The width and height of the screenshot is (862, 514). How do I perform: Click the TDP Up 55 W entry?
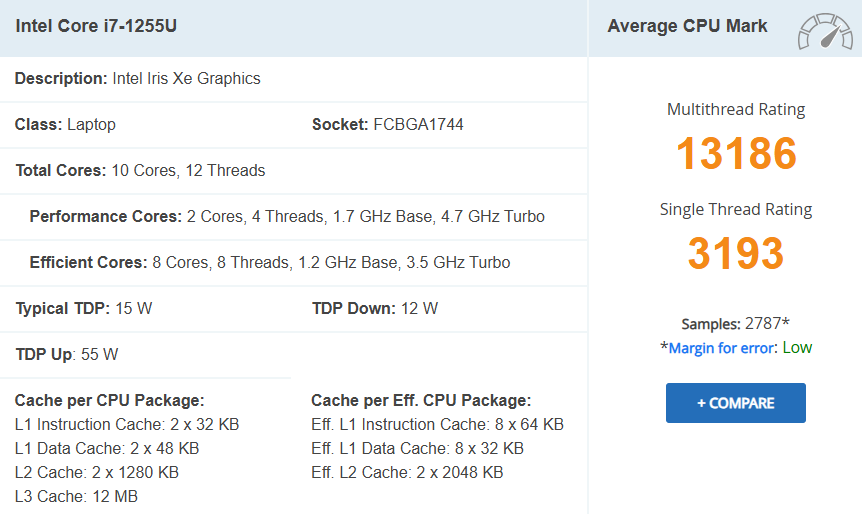[67, 354]
